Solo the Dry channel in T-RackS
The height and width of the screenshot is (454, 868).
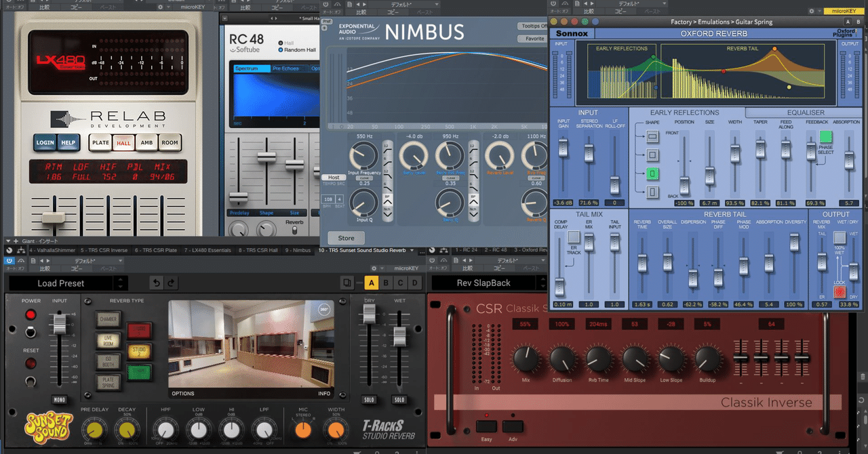tap(370, 400)
